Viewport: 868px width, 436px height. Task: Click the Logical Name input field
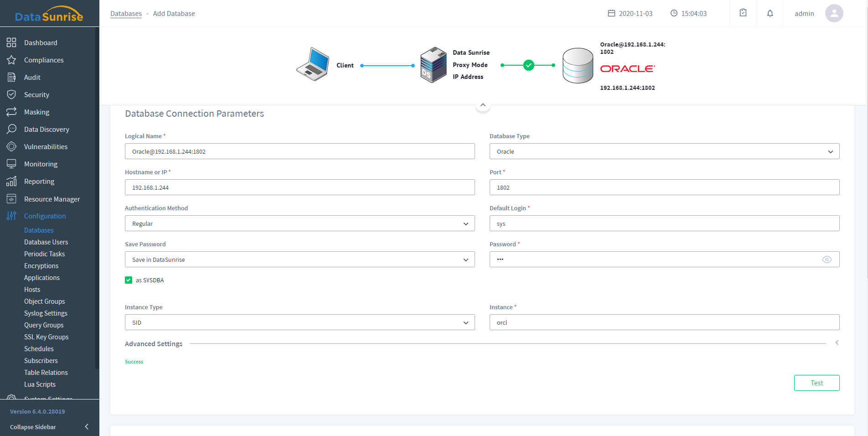coord(300,151)
